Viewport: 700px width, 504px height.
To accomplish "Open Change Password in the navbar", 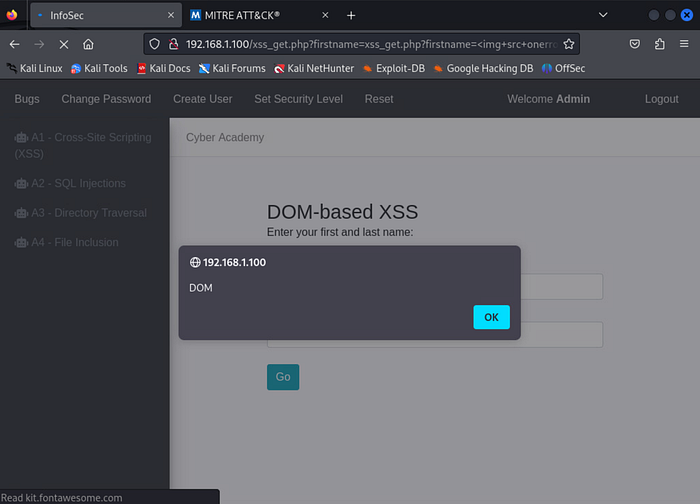I will pyautogui.click(x=106, y=99).
